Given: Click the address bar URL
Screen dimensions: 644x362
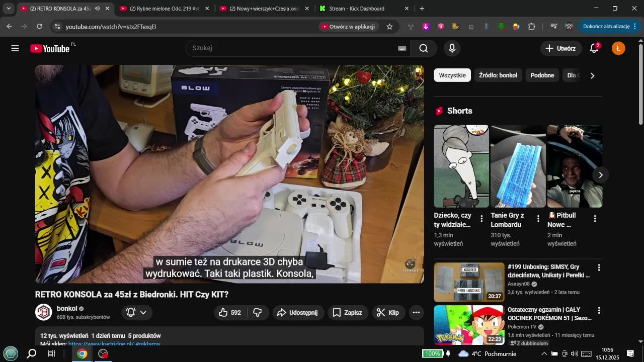Looking at the screenshot, I should 111,27.
